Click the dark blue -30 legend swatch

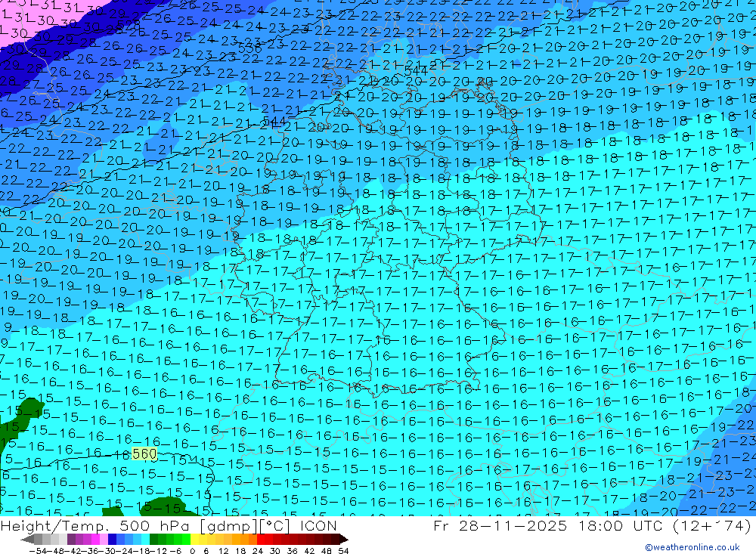[112, 540]
